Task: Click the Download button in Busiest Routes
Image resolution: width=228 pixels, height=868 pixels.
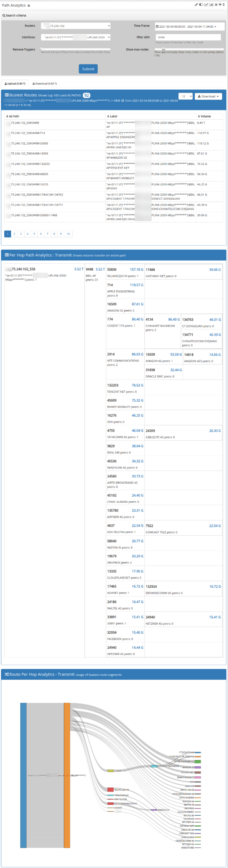Action: pyautogui.click(x=208, y=96)
